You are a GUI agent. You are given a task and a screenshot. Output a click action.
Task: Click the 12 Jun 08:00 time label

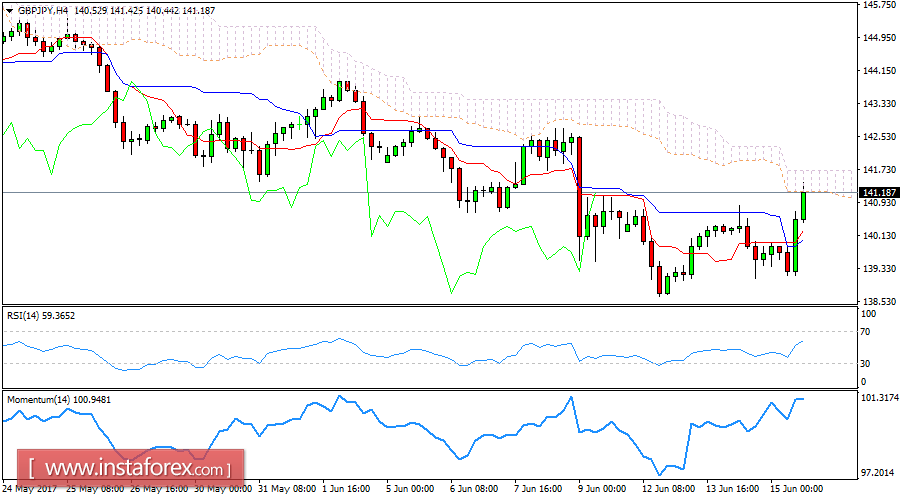coord(668,489)
